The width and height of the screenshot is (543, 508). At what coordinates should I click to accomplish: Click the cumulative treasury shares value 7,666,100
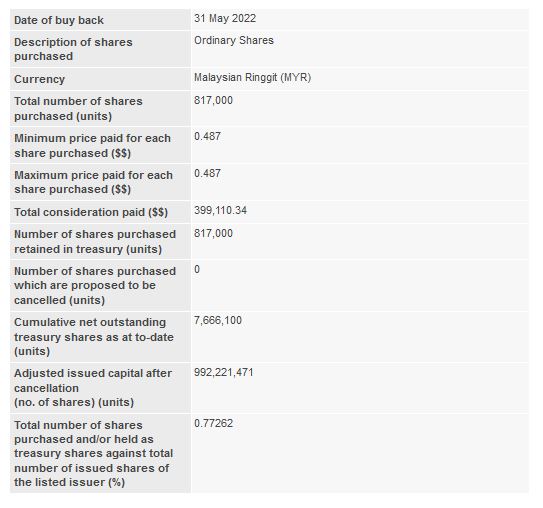tap(218, 320)
